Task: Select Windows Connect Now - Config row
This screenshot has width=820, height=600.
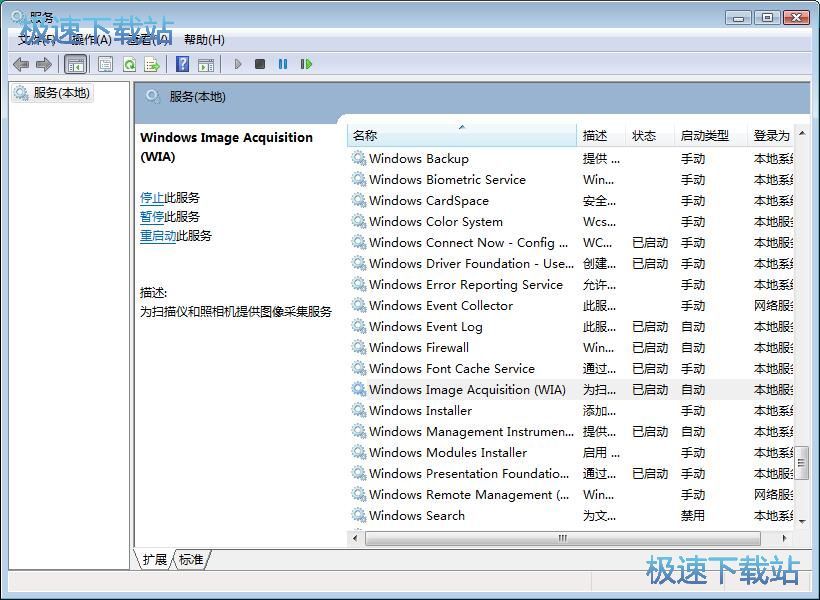Action: 571,242
